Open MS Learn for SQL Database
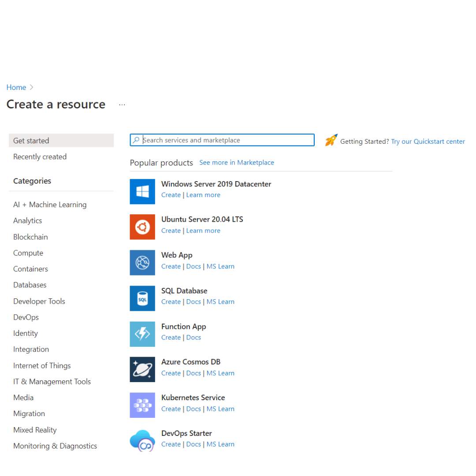 (220, 302)
